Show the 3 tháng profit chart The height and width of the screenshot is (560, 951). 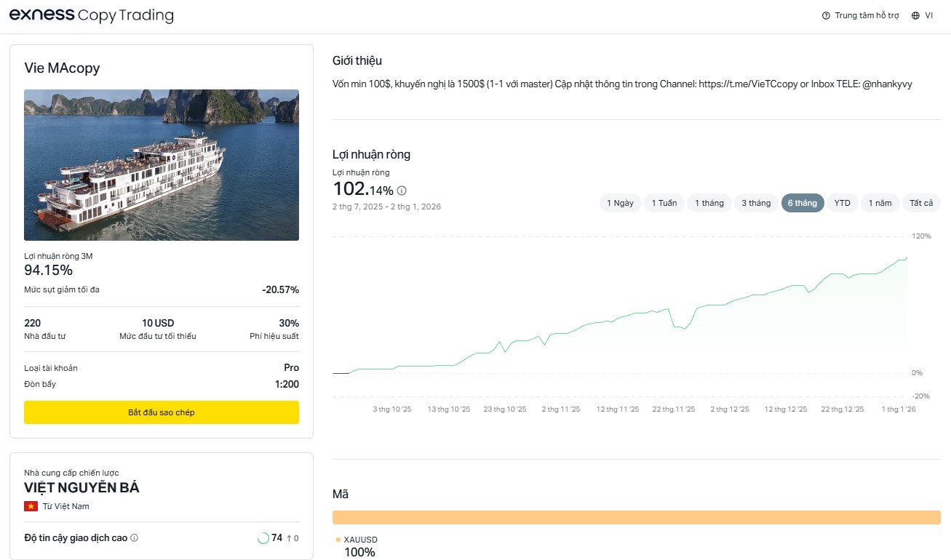[x=756, y=203]
